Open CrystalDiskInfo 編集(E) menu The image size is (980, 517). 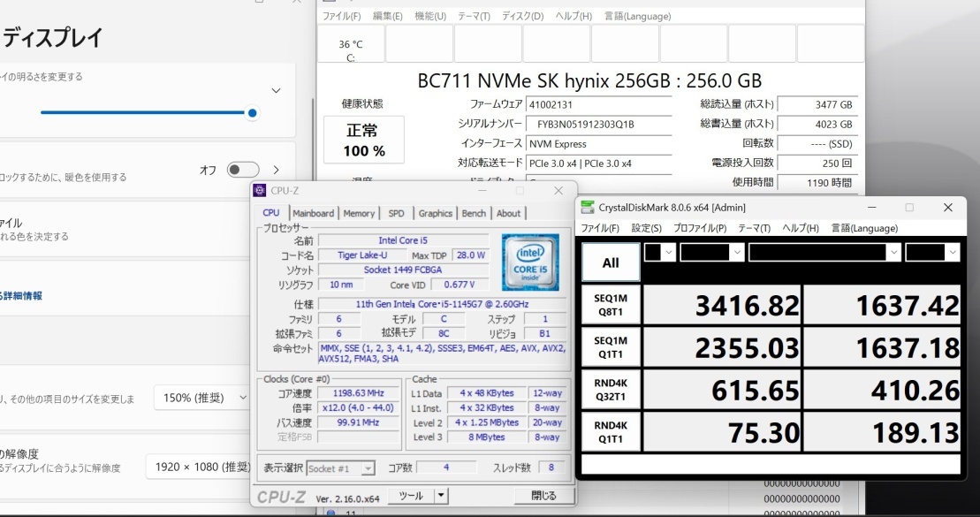(388, 16)
